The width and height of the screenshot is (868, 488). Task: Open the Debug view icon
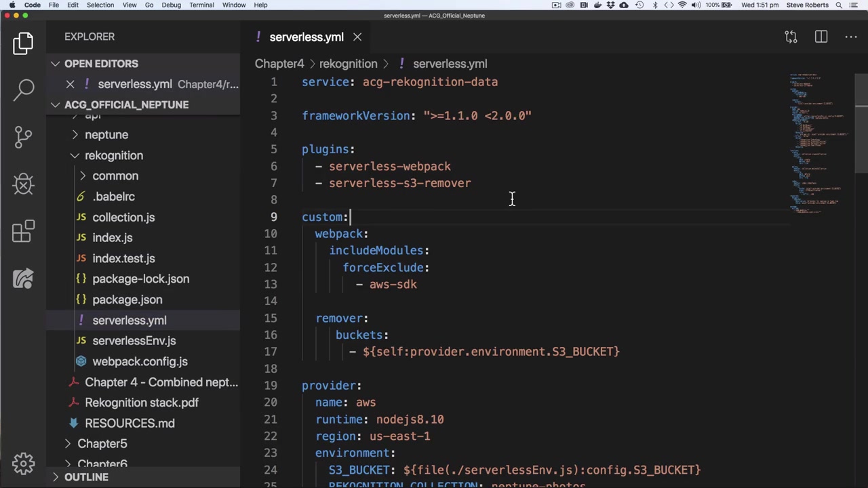[x=23, y=184]
